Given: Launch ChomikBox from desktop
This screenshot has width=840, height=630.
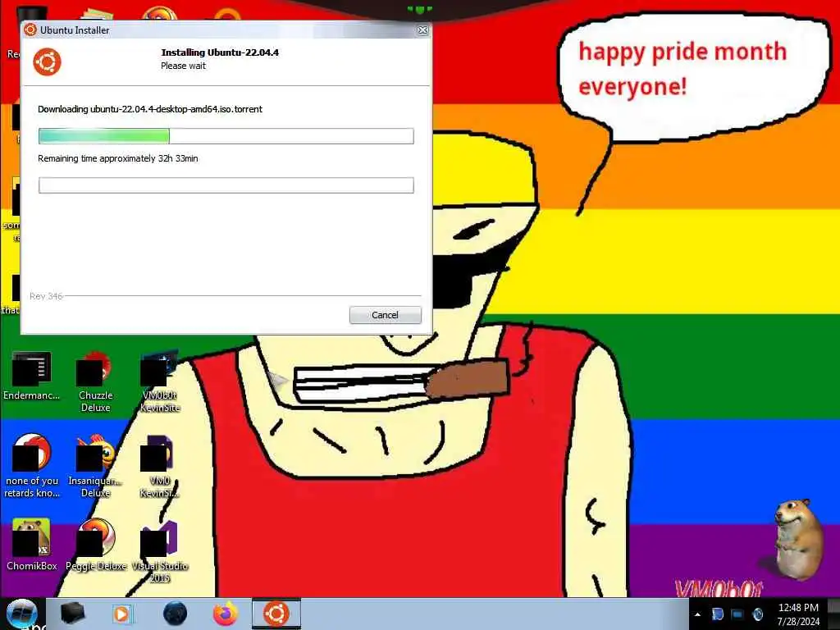Looking at the screenshot, I should [32, 545].
